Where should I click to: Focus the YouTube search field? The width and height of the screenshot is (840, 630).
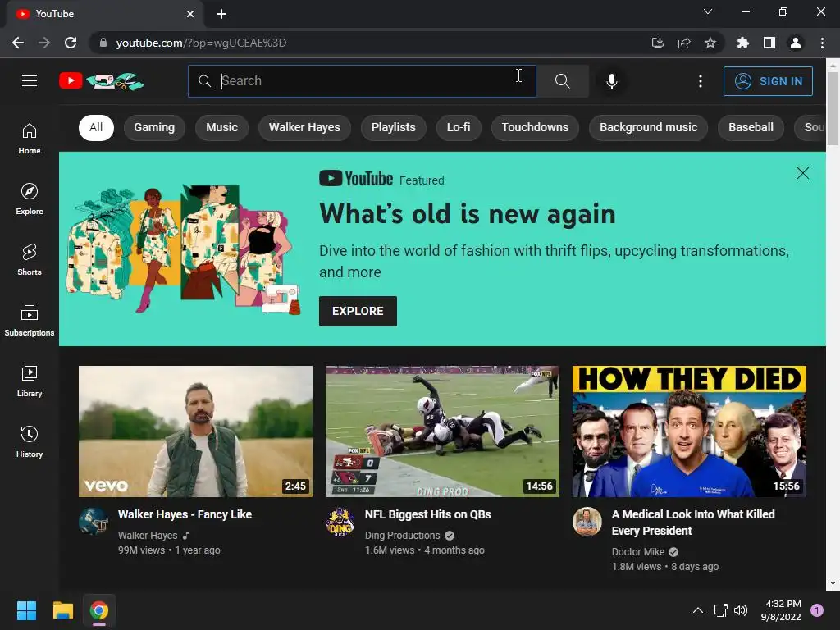coord(362,81)
